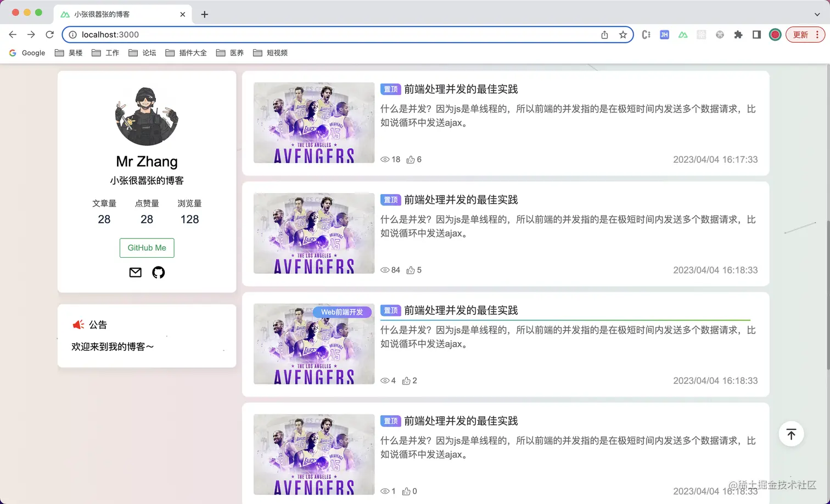Open the green Nuxt extension icon
Image resolution: width=830 pixels, height=504 pixels.
click(x=683, y=35)
